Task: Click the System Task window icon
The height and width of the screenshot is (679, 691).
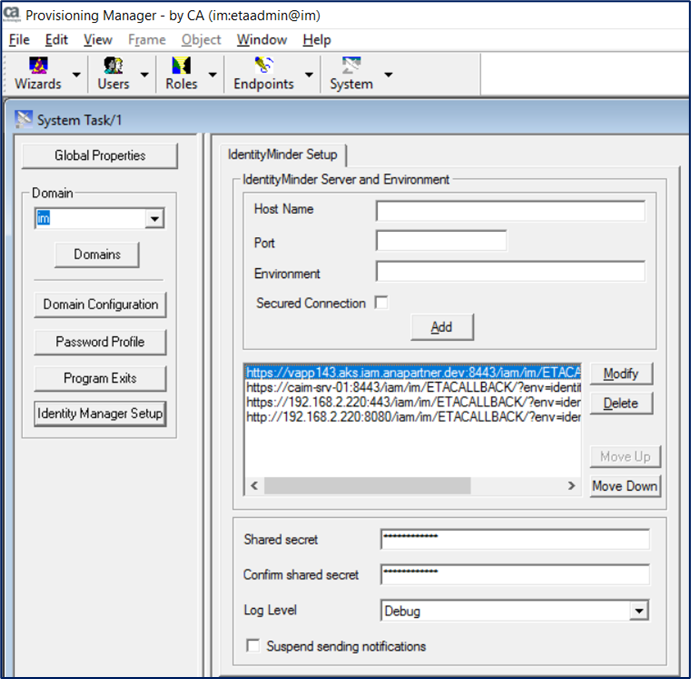Action: click(24, 120)
